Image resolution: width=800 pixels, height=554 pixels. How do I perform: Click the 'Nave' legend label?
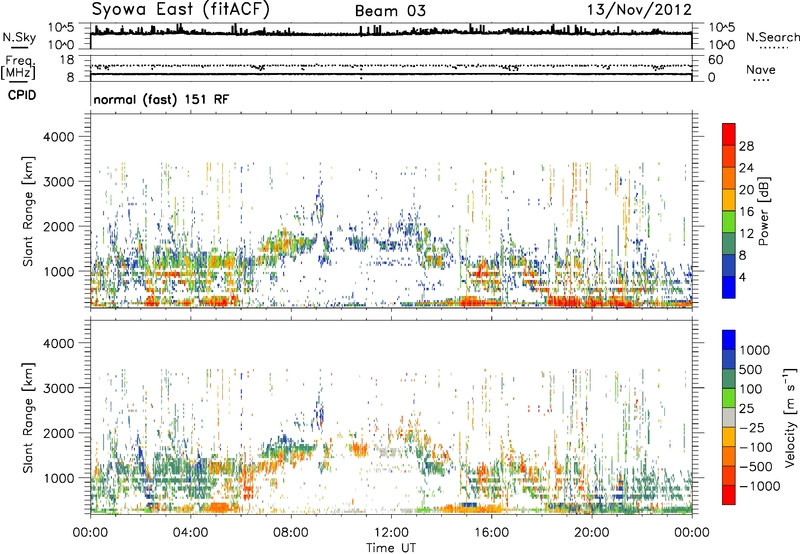point(761,70)
